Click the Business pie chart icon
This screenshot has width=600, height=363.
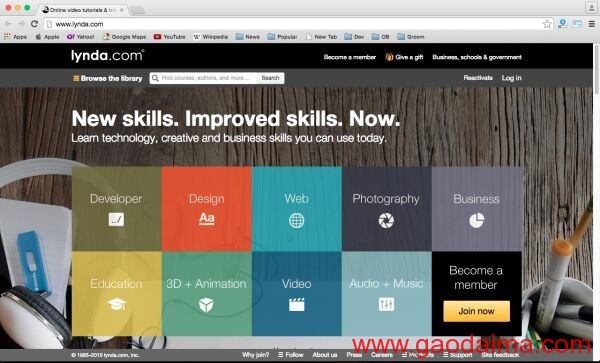(476, 221)
